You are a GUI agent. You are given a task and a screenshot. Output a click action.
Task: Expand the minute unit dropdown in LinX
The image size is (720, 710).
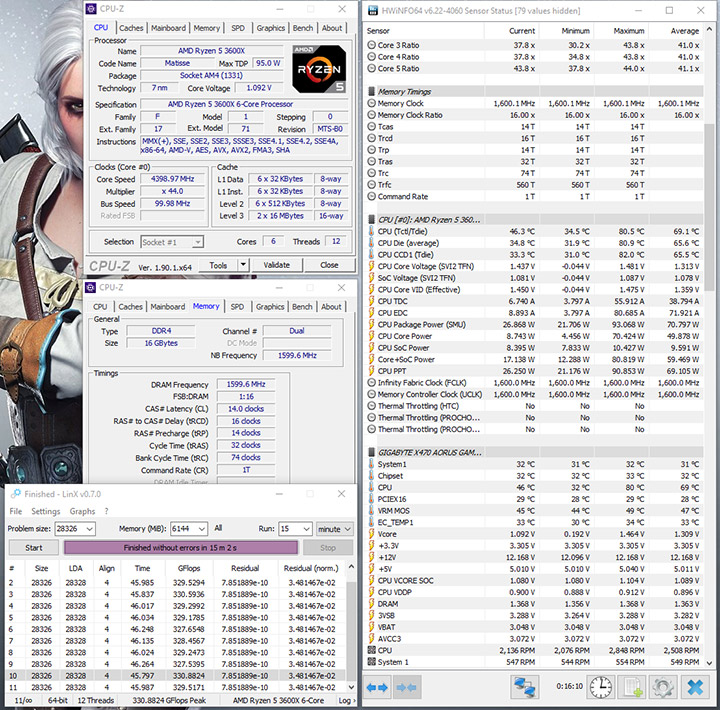347,528
